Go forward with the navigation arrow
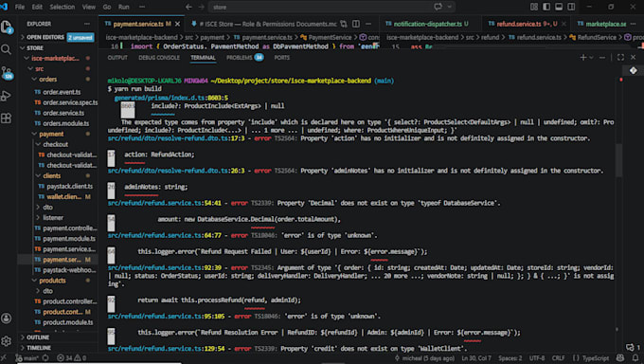644x364 pixels. pos(201,7)
